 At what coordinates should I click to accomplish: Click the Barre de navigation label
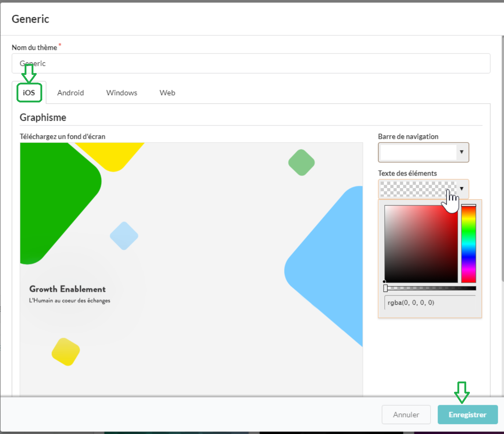pyautogui.click(x=408, y=137)
